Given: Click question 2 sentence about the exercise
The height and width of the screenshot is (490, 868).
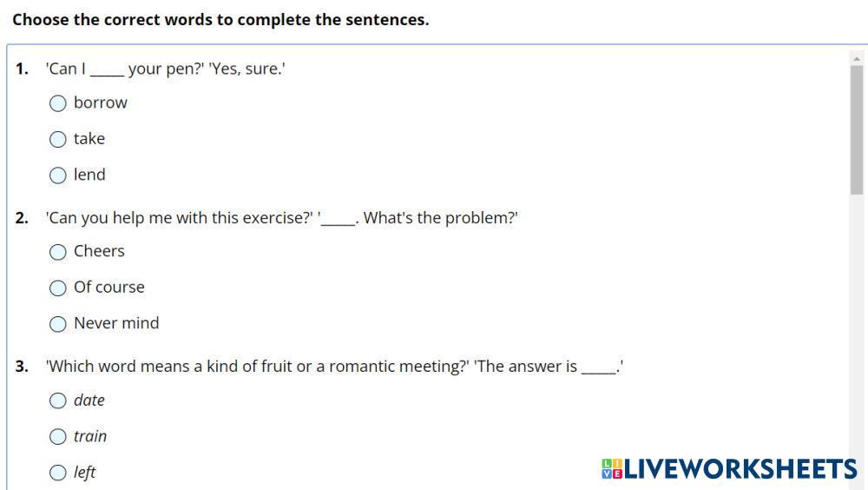Looking at the screenshot, I should pyautogui.click(x=282, y=218).
